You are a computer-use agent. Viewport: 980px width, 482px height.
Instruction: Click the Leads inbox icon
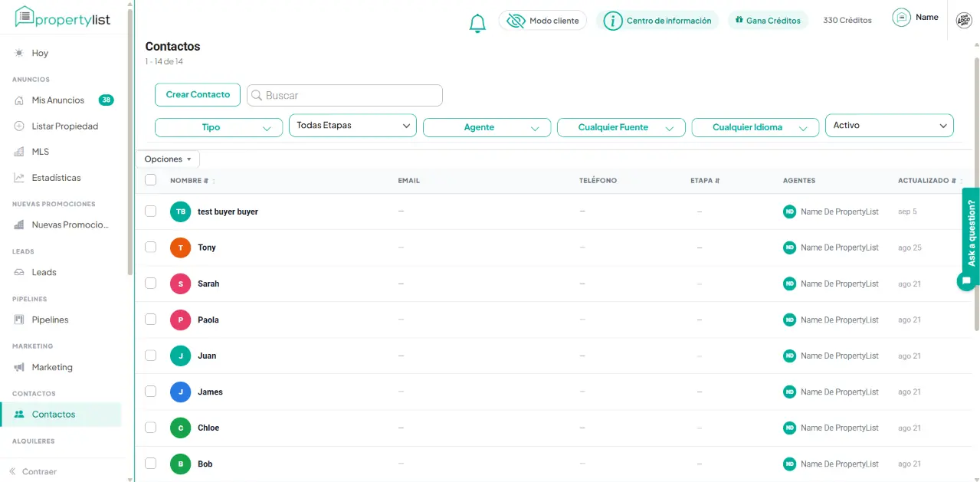coord(19,272)
